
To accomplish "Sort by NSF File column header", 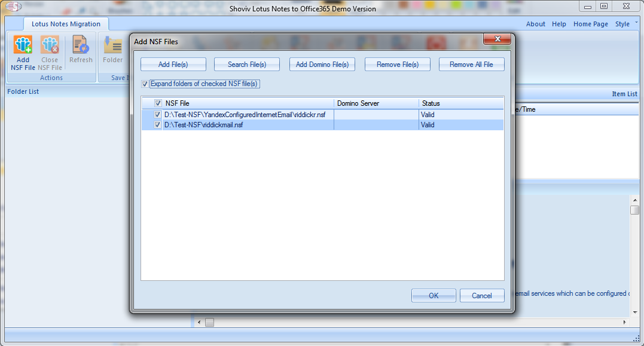I will pyautogui.click(x=238, y=103).
